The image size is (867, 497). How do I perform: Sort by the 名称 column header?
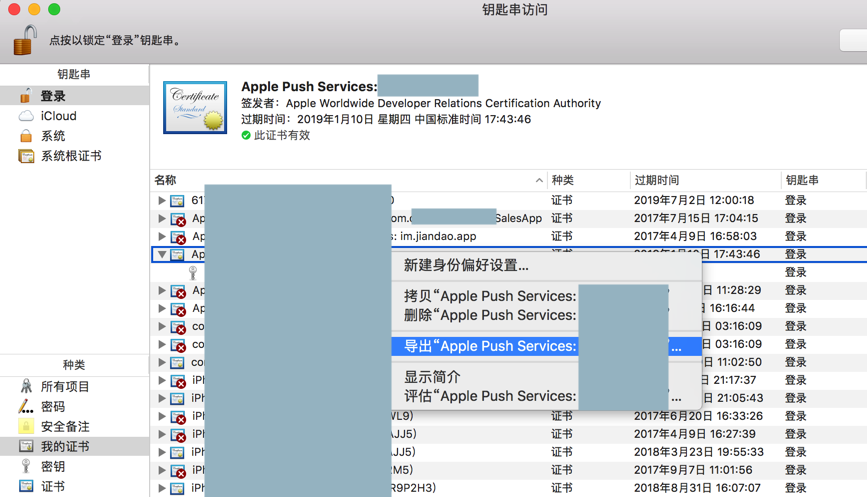166,180
